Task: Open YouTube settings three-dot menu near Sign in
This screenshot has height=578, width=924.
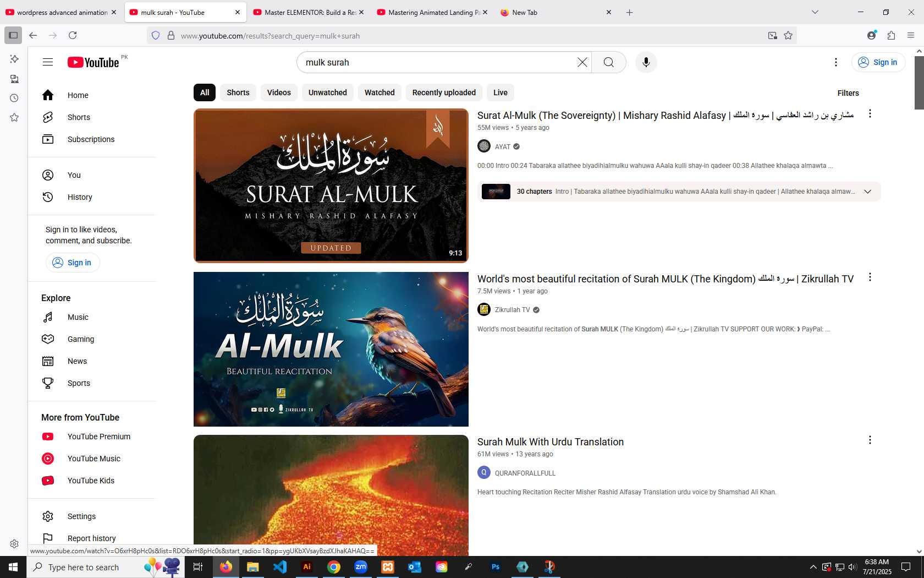Action: pyautogui.click(x=835, y=62)
